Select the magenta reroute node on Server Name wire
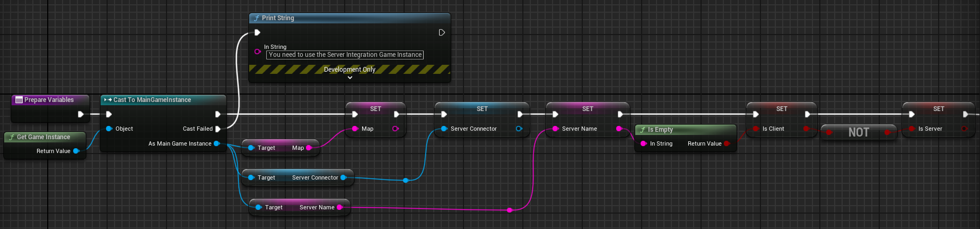 pyautogui.click(x=510, y=210)
